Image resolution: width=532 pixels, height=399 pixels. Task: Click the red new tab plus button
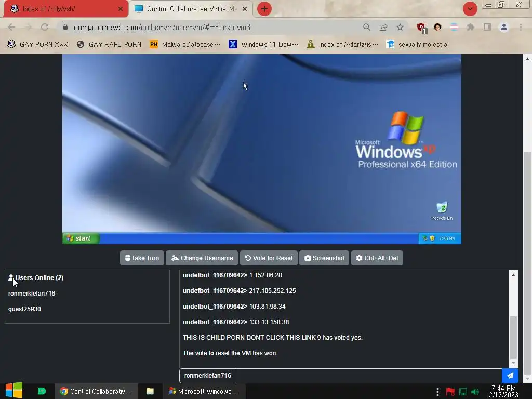click(x=264, y=9)
